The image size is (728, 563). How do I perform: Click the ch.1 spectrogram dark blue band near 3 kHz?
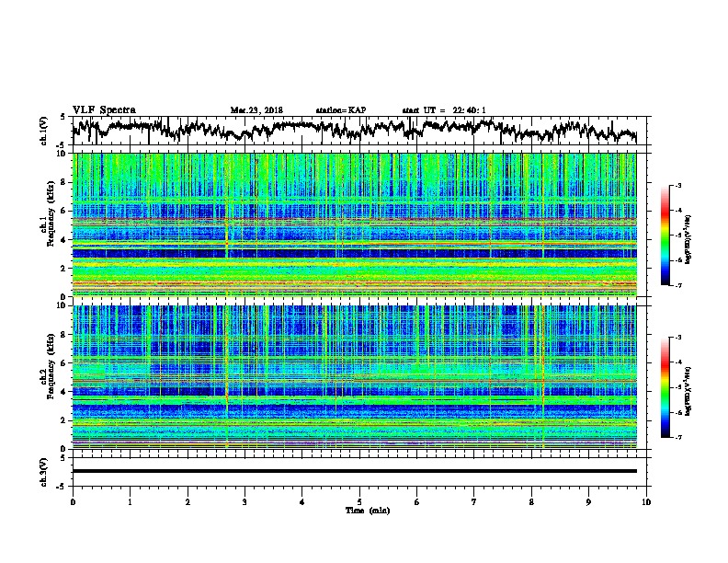[354, 253]
